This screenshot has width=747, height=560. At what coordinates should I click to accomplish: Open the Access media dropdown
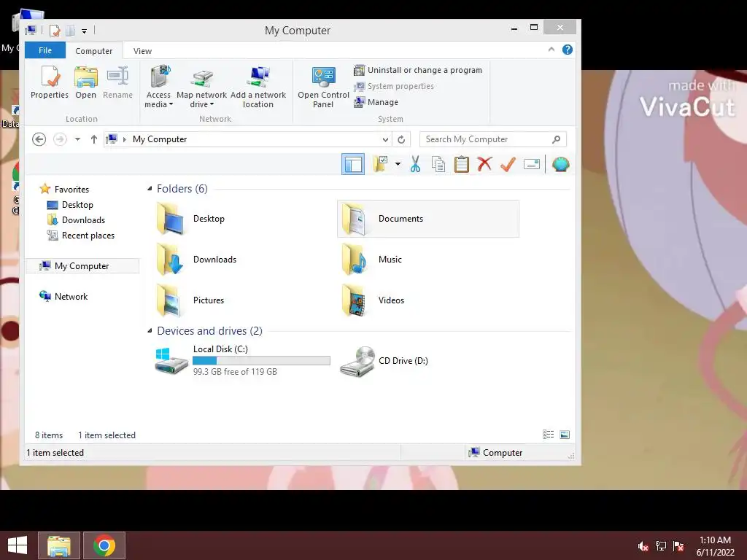pyautogui.click(x=158, y=87)
